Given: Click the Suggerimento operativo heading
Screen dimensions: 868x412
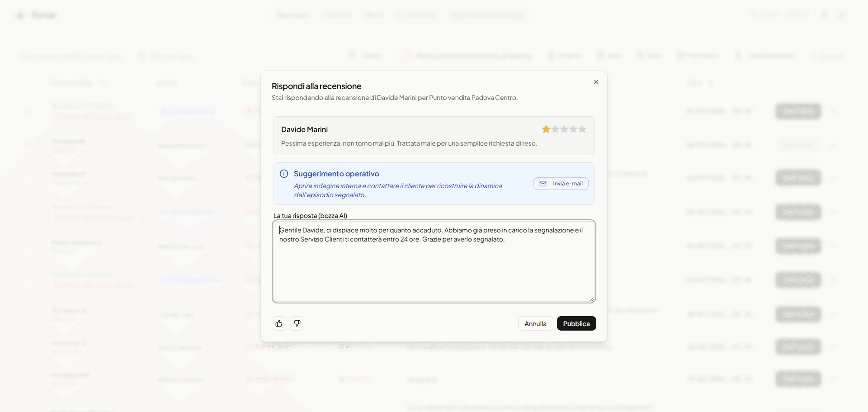Looking at the screenshot, I should [x=336, y=174].
